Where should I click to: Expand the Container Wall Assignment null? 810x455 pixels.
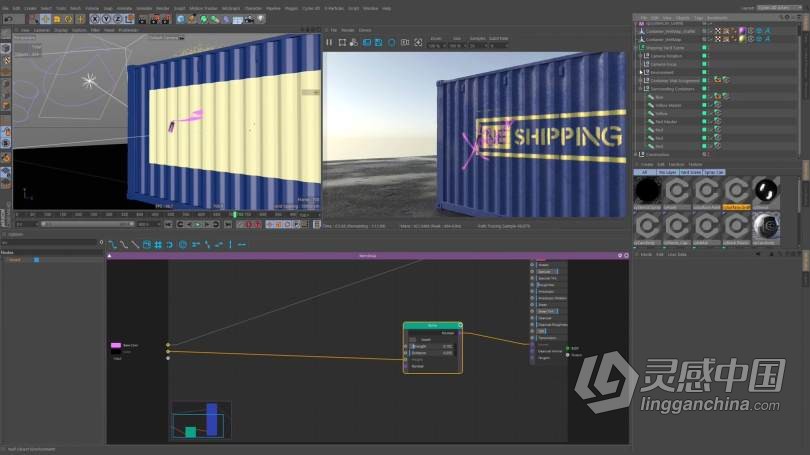click(641, 81)
